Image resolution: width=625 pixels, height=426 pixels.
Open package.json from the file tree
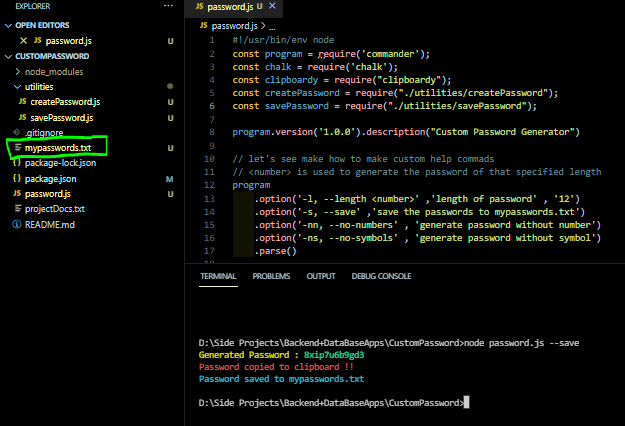[x=50, y=179]
